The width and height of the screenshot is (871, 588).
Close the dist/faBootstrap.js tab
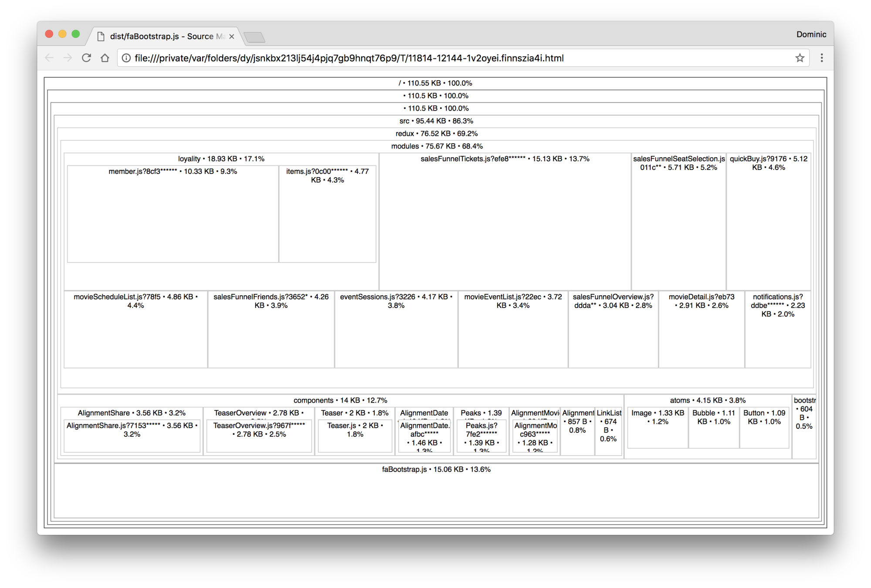(x=232, y=37)
